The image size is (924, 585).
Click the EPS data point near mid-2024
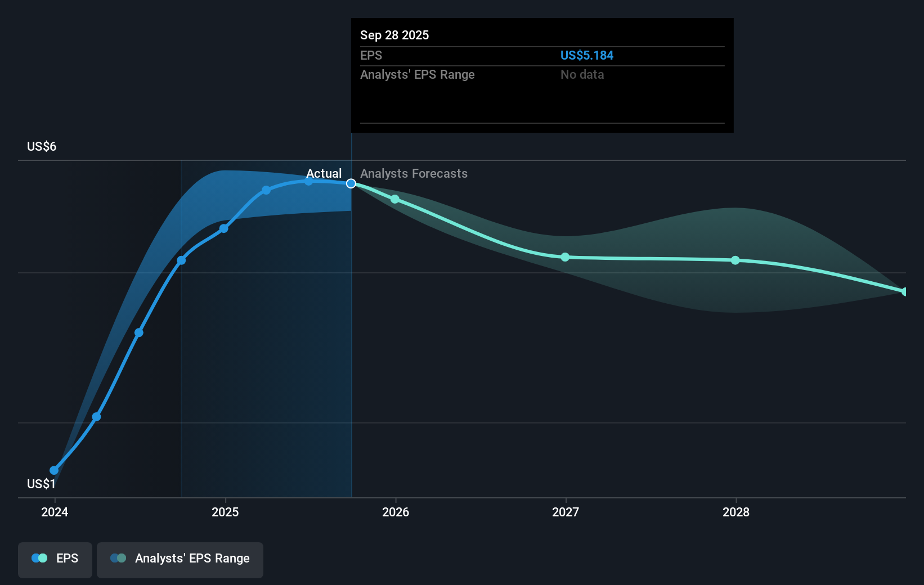139,333
